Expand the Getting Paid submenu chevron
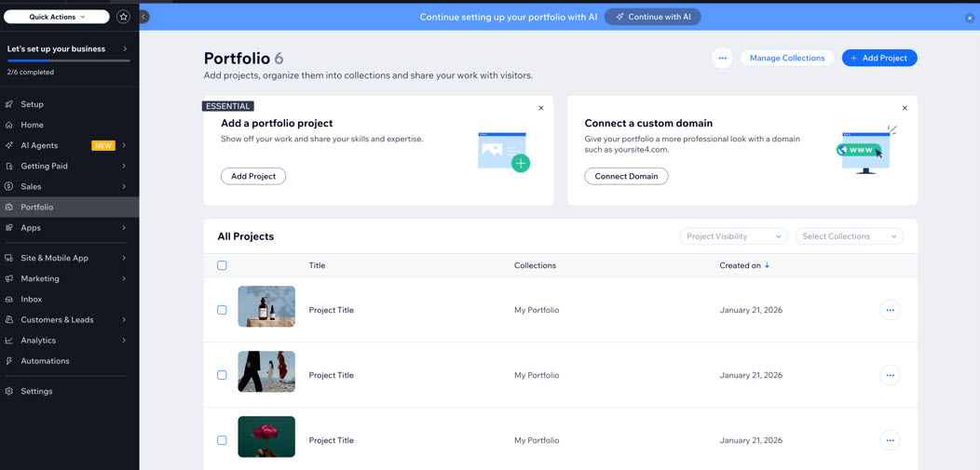This screenshot has height=470, width=980. coord(124,166)
